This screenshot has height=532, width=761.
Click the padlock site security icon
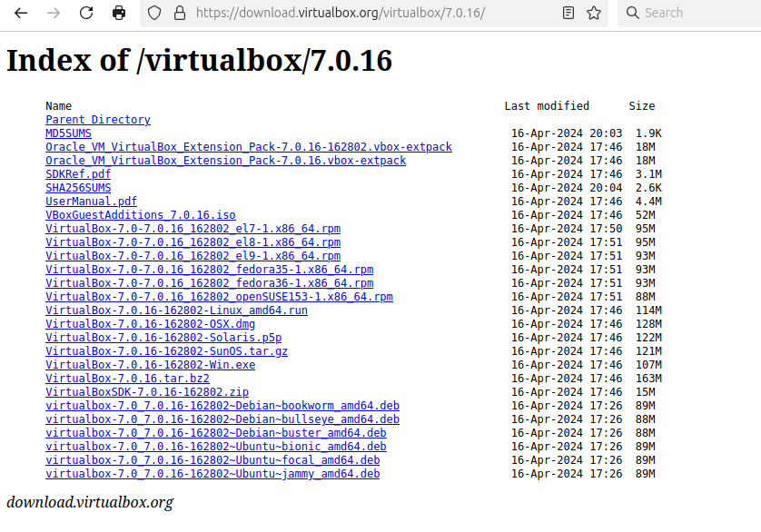tap(180, 13)
